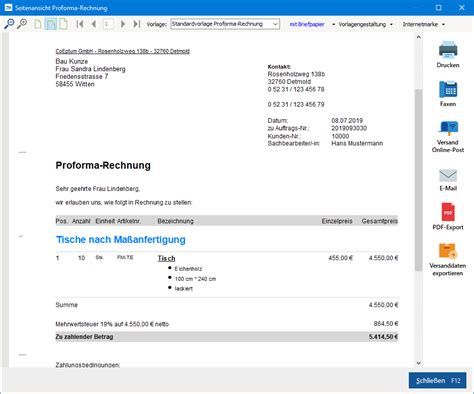Image resolution: width=474 pixels, height=394 pixels.
Task: Close preview with Schließen F12 button
Action: click(438, 380)
